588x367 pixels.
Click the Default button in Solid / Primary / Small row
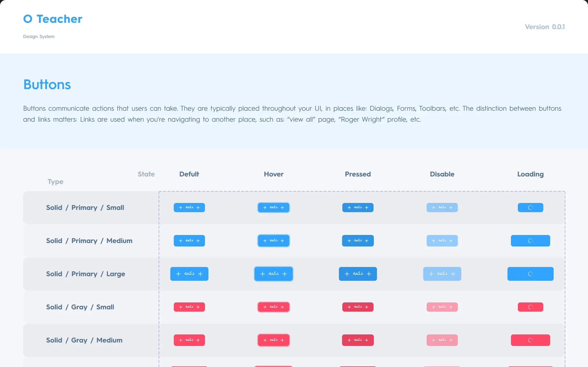point(189,208)
